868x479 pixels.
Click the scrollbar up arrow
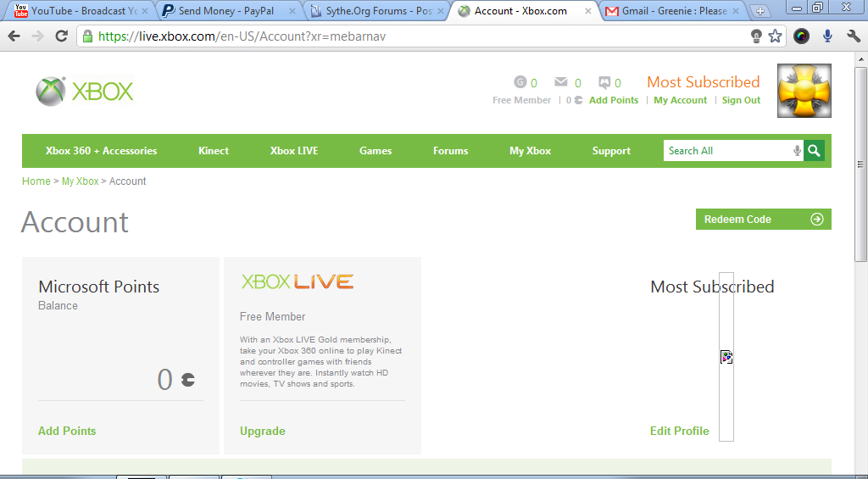coord(860,59)
